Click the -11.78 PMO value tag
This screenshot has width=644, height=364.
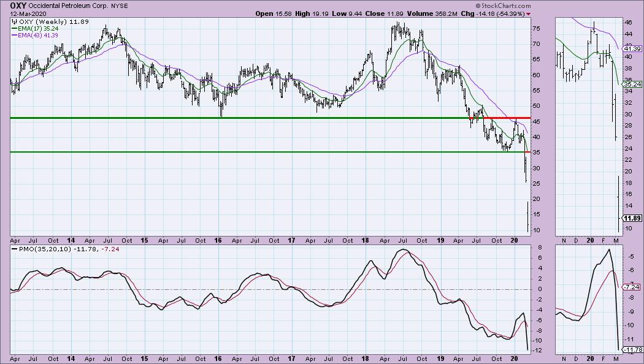click(632, 350)
